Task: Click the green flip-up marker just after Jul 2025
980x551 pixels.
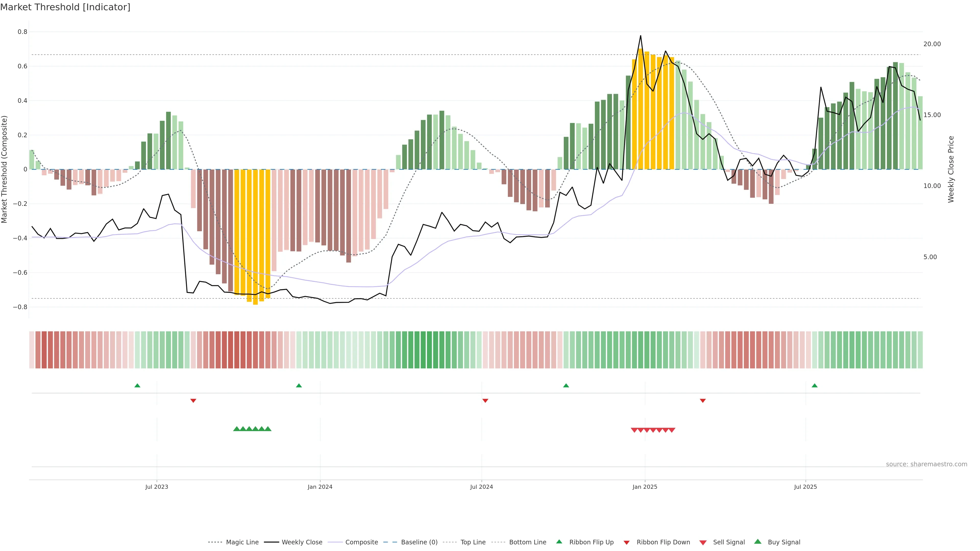Action: coord(815,386)
